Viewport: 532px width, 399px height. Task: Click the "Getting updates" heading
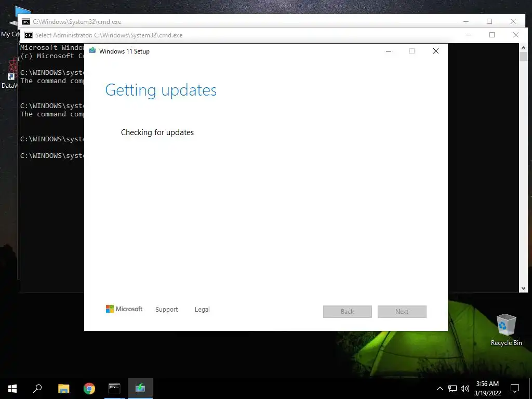[x=161, y=90]
